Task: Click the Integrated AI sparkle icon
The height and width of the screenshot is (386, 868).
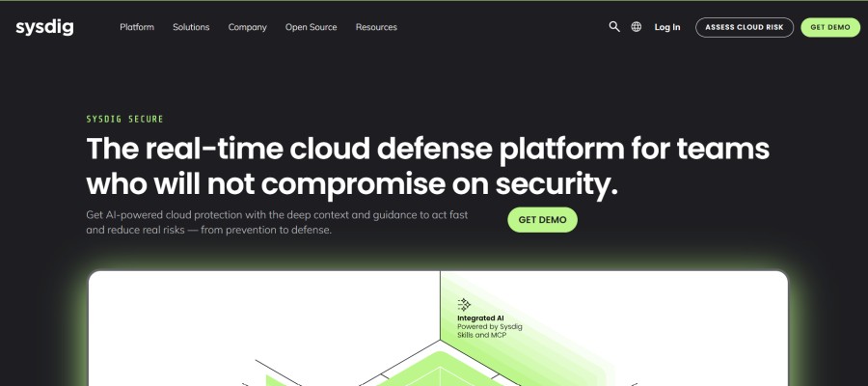Action: click(464, 305)
